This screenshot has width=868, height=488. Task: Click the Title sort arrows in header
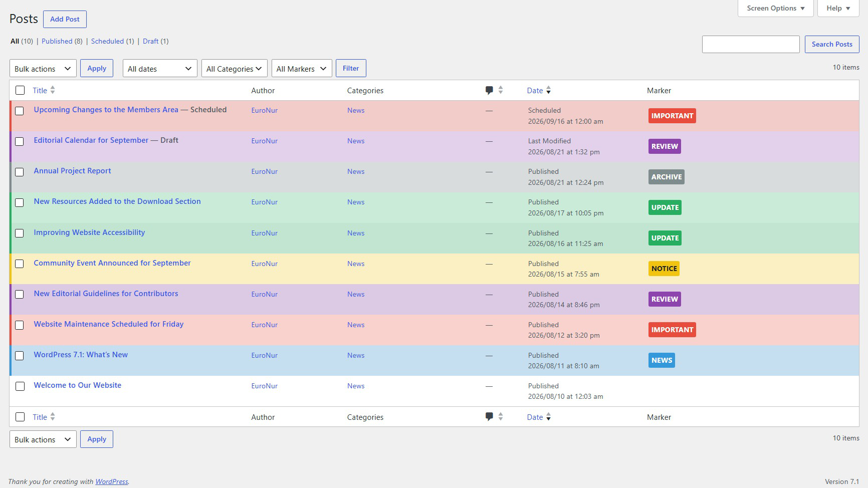tap(53, 90)
